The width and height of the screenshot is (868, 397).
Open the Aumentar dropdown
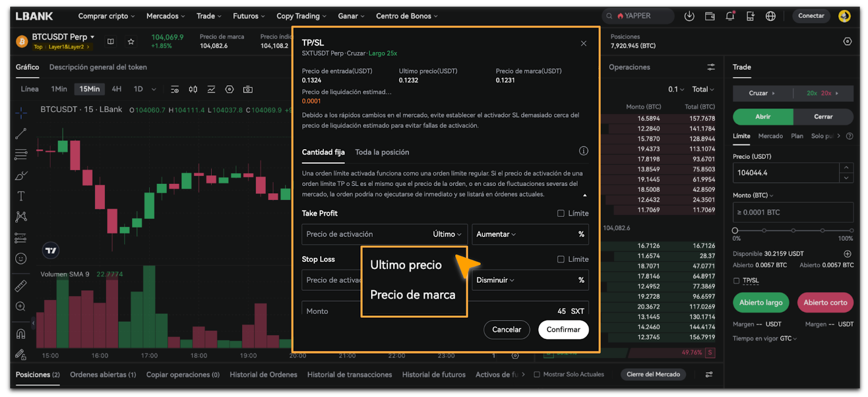click(496, 234)
